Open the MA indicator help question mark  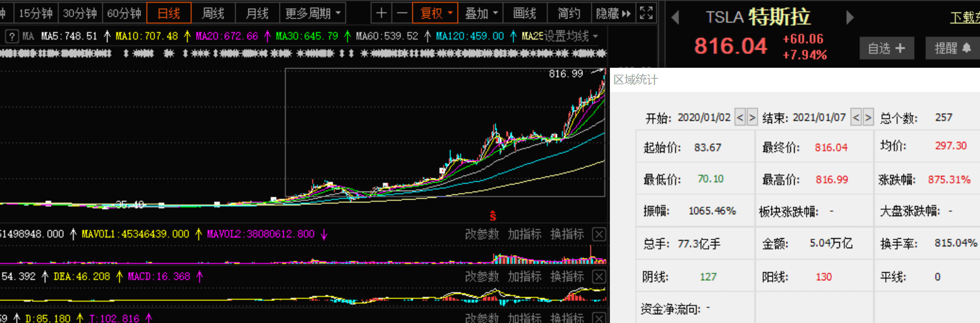pos(11,36)
